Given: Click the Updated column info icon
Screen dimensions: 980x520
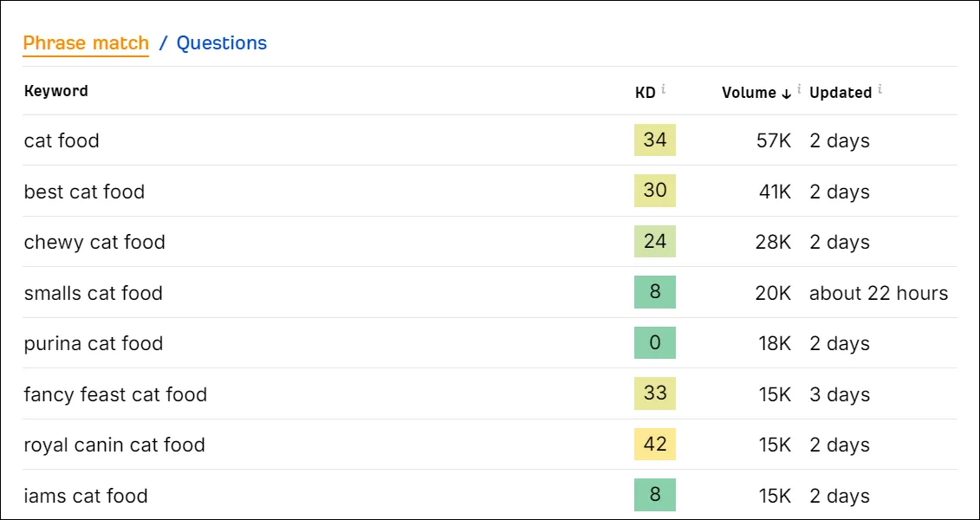Looking at the screenshot, I should coord(879,89).
